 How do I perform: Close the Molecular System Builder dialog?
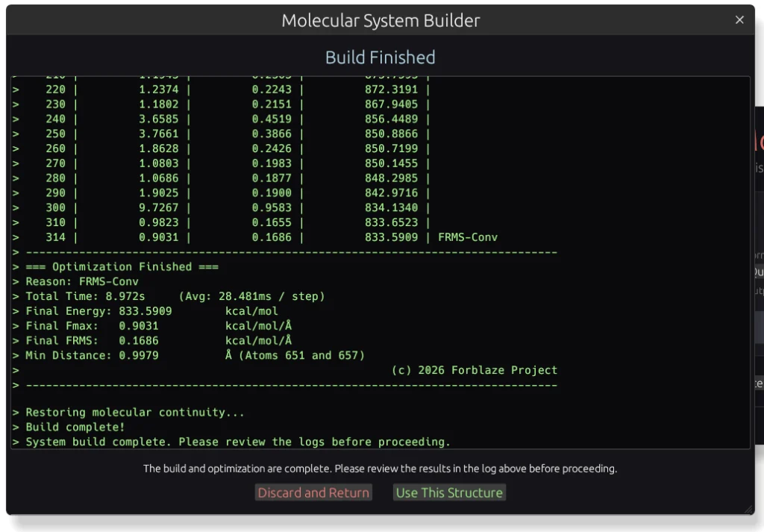739,20
